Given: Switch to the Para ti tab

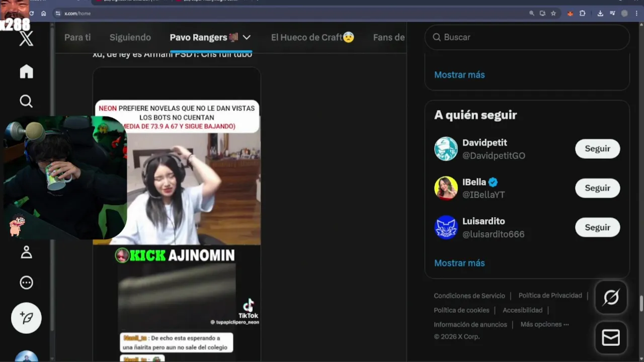Looking at the screenshot, I should point(77,37).
